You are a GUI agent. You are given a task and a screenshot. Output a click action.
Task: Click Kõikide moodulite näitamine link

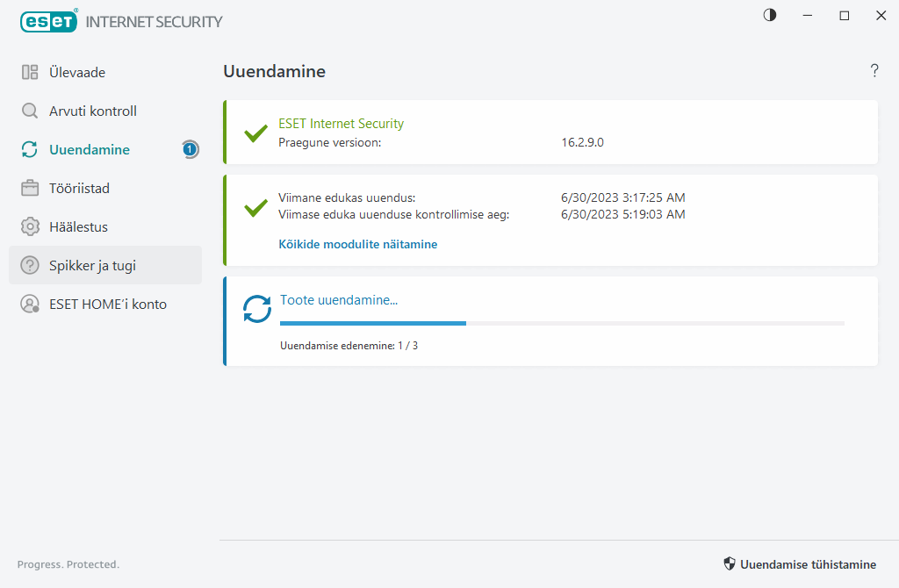point(357,245)
